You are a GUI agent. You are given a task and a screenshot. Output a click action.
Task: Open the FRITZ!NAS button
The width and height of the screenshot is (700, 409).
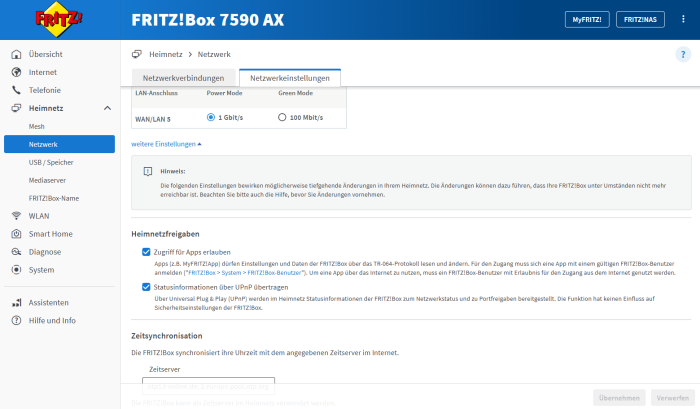[641, 19]
